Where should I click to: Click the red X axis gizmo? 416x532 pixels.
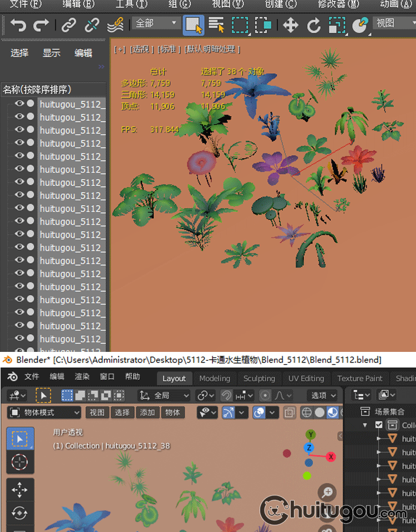coord(331,457)
